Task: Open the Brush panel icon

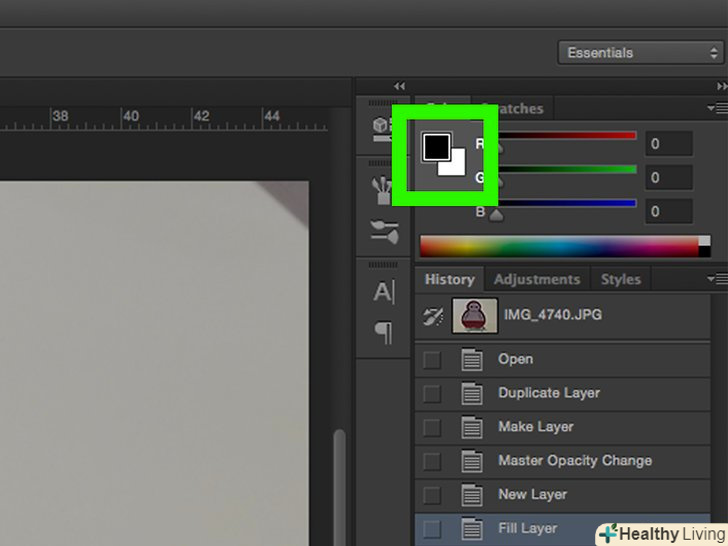Action: coord(383,231)
